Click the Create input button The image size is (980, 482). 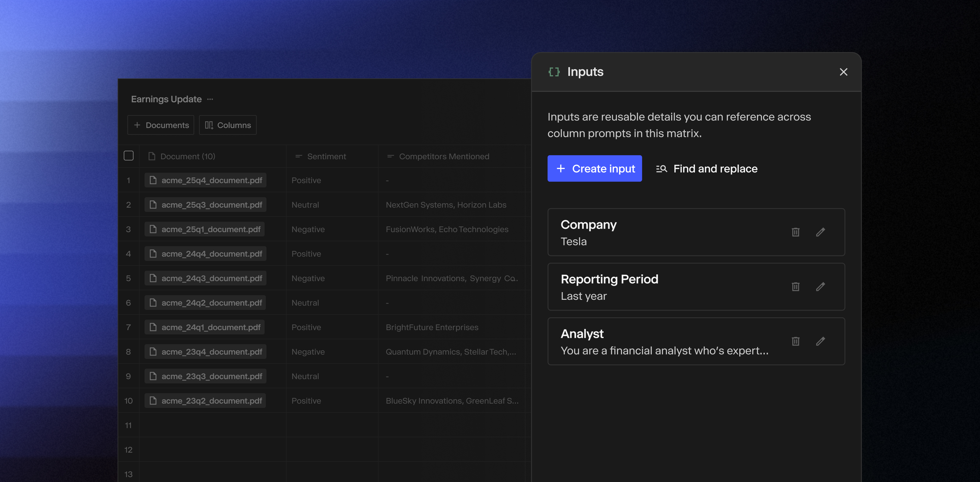594,168
